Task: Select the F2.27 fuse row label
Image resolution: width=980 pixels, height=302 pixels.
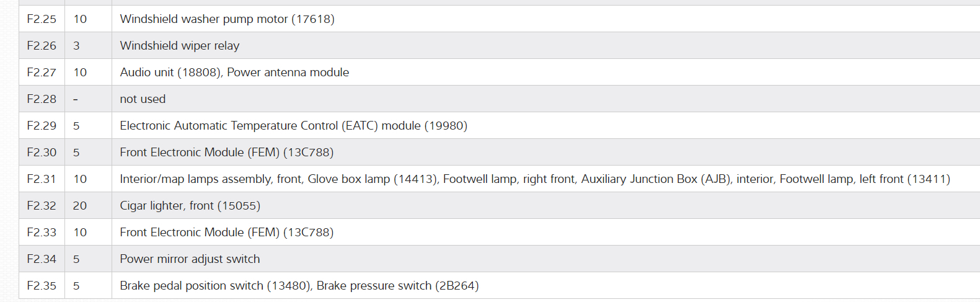Action: point(42,73)
